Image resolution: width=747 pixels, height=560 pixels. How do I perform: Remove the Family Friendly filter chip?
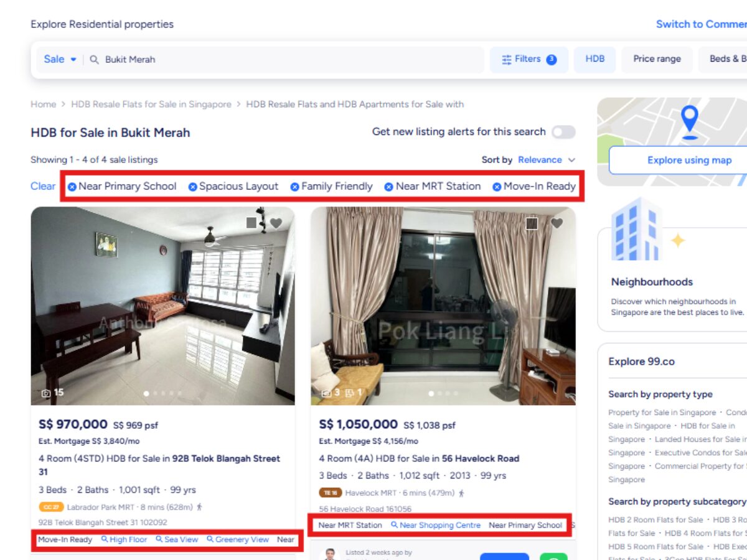click(x=295, y=187)
